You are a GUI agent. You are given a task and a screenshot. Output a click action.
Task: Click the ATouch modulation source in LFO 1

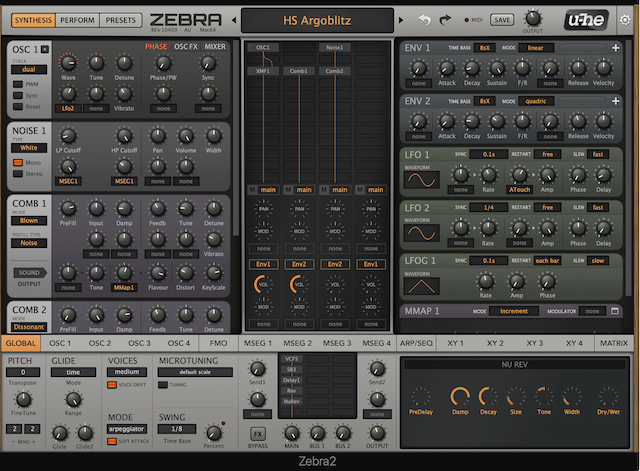tap(519, 189)
